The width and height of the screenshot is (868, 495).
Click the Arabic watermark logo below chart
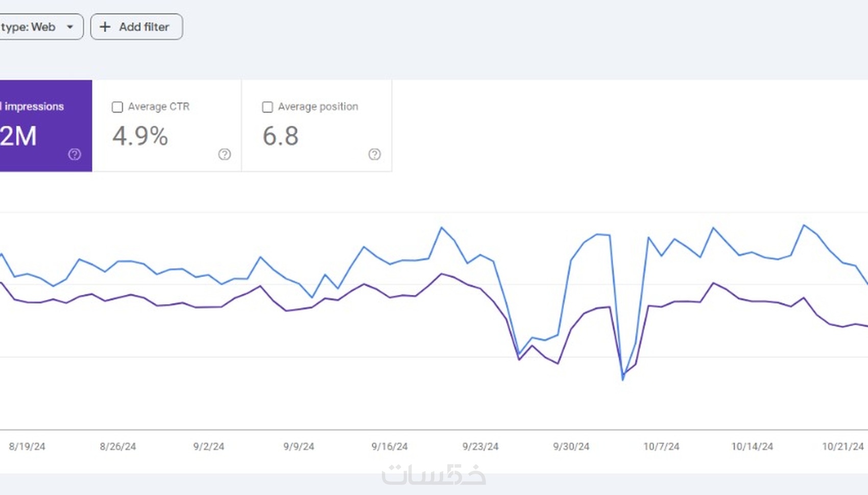[x=433, y=475]
